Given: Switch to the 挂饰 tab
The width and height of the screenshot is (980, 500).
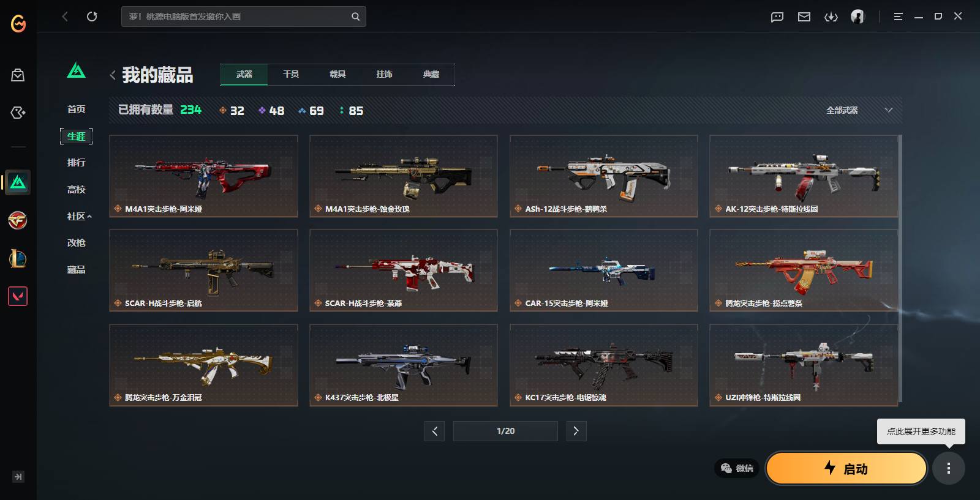Looking at the screenshot, I should 384,74.
